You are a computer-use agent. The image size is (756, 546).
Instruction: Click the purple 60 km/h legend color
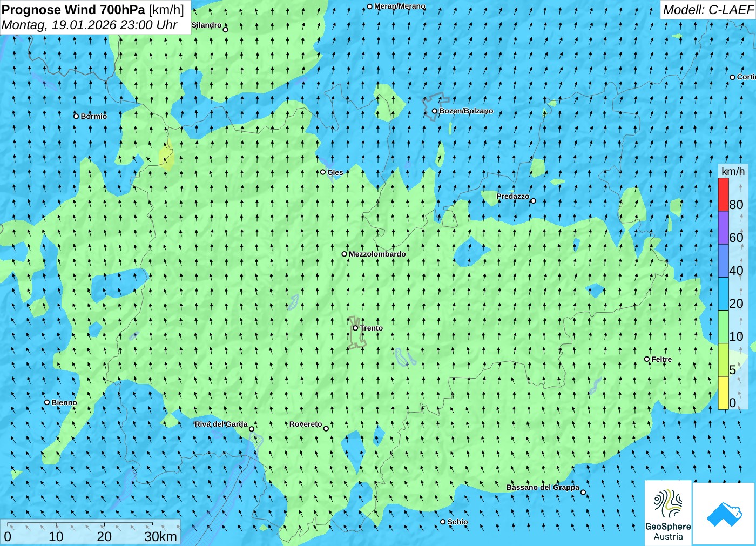click(x=723, y=228)
